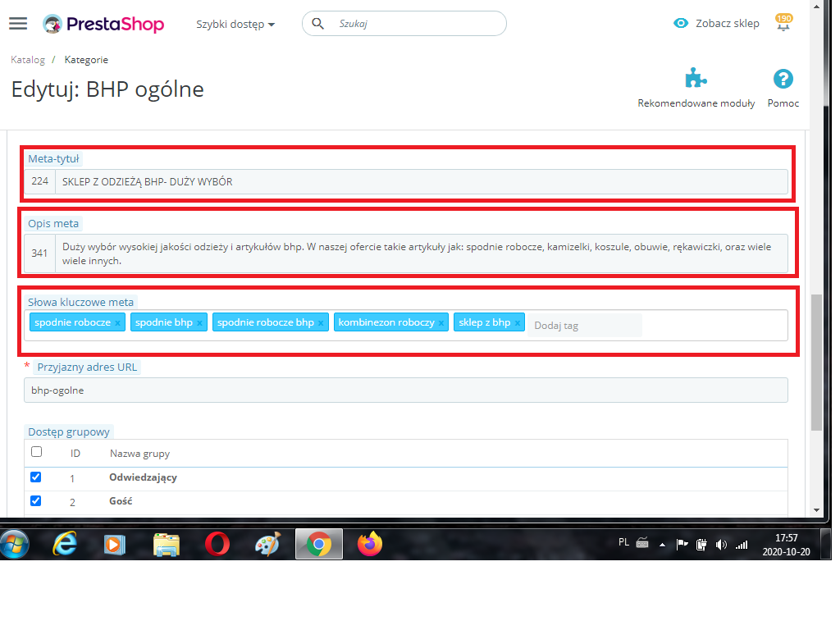Click the eye icon beside Zobacz sklep

pyautogui.click(x=680, y=23)
